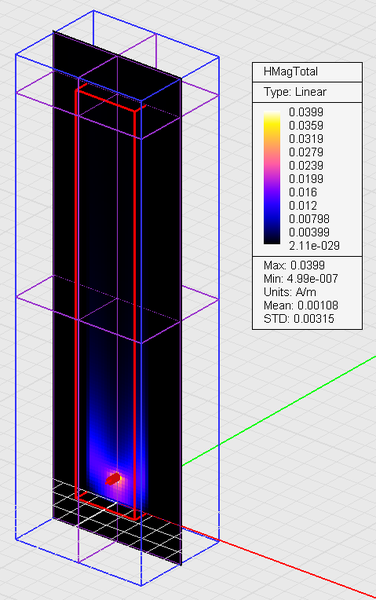Click the 2.11e-029 minimum scale value
Image resolution: width=376 pixels, height=600 pixels.
[314, 246]
